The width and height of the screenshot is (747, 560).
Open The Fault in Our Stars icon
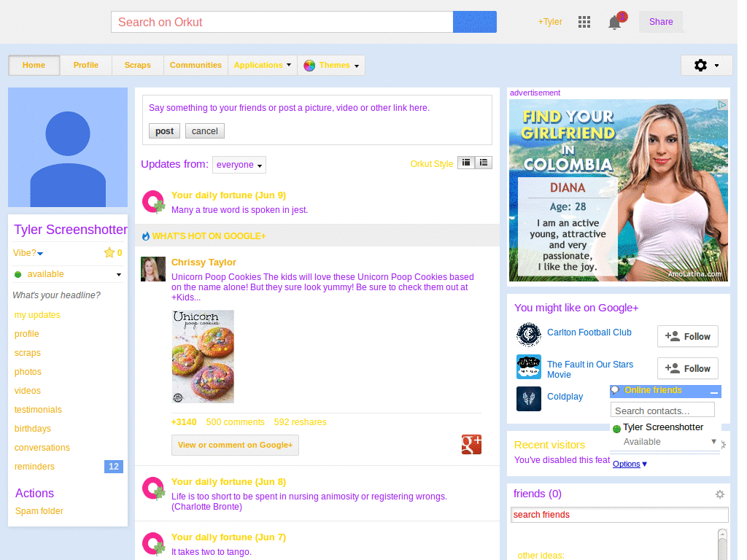pos(529,367)
